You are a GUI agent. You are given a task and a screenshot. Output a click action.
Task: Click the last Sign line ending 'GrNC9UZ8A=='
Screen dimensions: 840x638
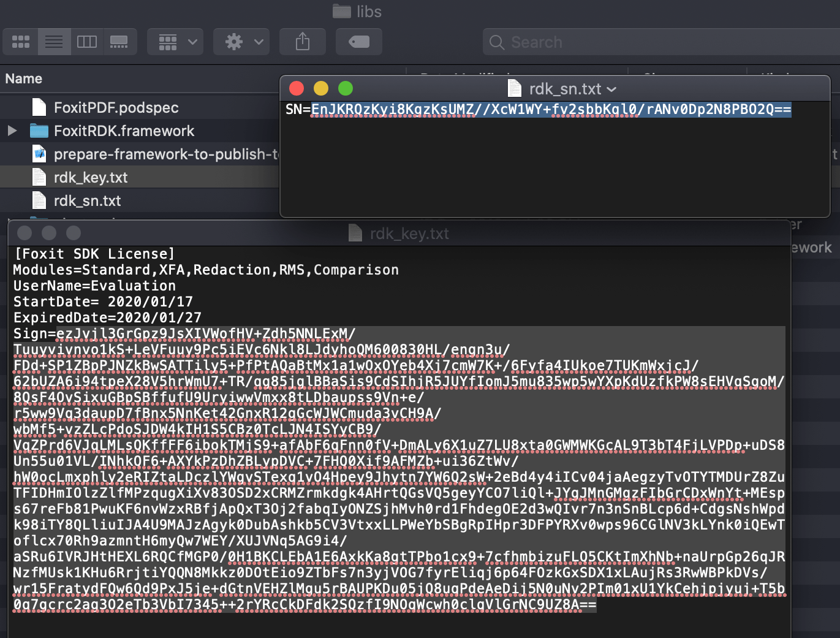coord(305,605)
